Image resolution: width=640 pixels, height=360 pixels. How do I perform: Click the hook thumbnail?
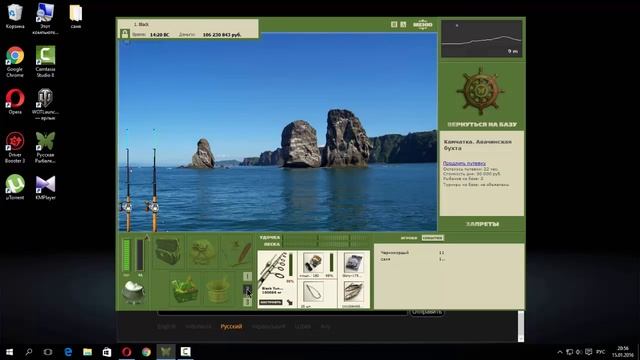(x=313, y=292)
